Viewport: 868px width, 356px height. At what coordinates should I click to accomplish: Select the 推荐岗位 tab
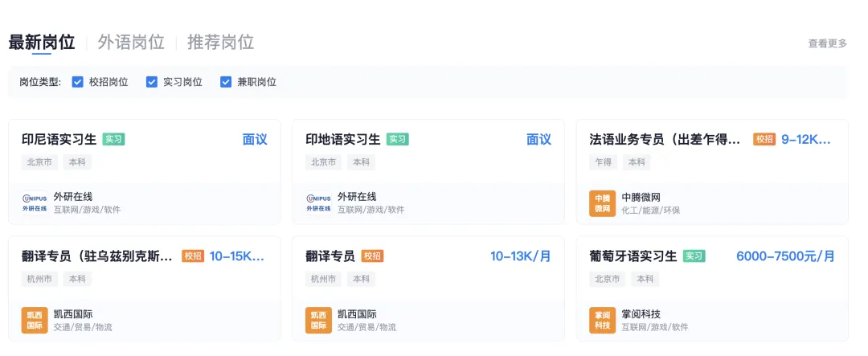tap(221, 42)
